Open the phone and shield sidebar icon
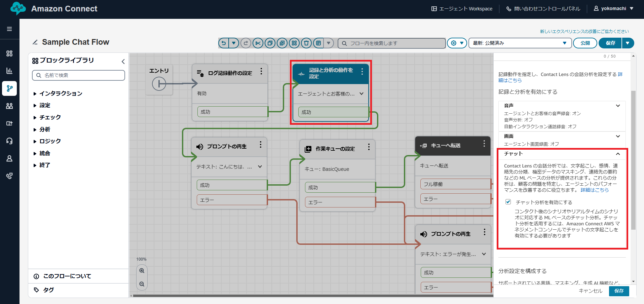Viewport: 644px width, 304px height. 9,176
